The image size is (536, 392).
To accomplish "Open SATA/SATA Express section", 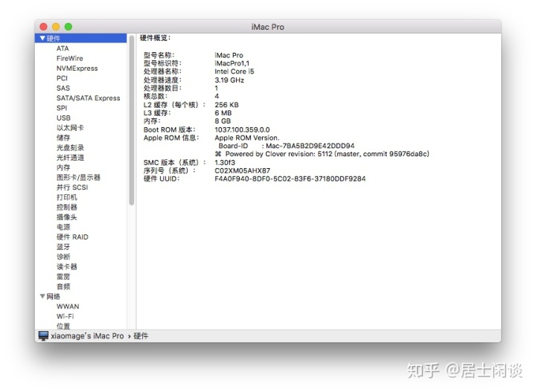I will pos(88,98).
